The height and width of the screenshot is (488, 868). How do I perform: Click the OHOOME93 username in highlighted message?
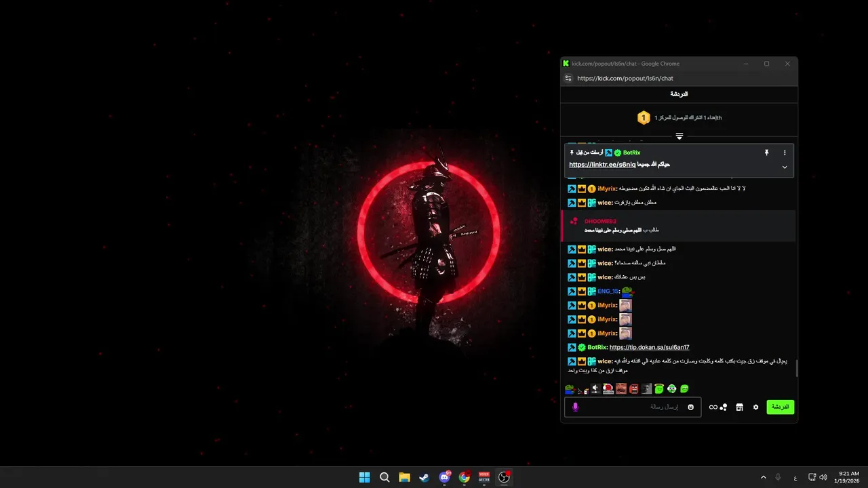coord(600,222)
